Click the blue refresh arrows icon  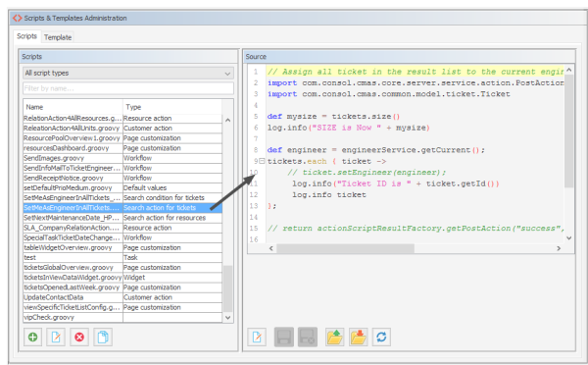[381, 337]
